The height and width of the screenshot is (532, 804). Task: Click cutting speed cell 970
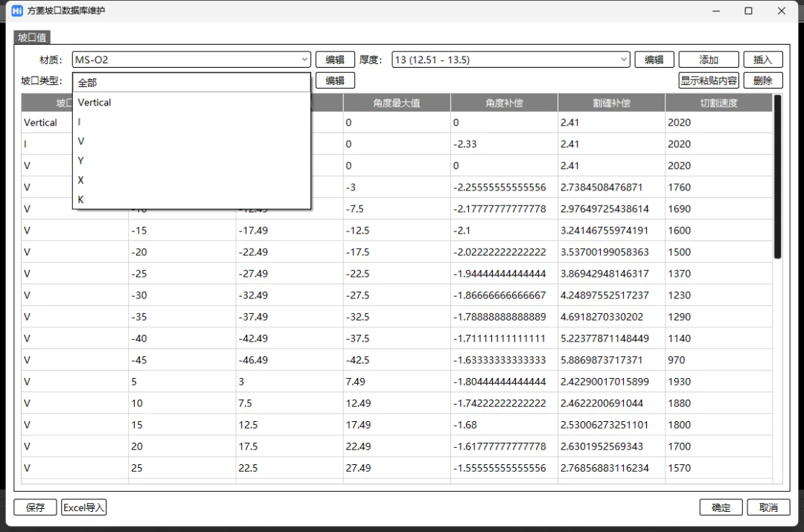tap(718, 360)
